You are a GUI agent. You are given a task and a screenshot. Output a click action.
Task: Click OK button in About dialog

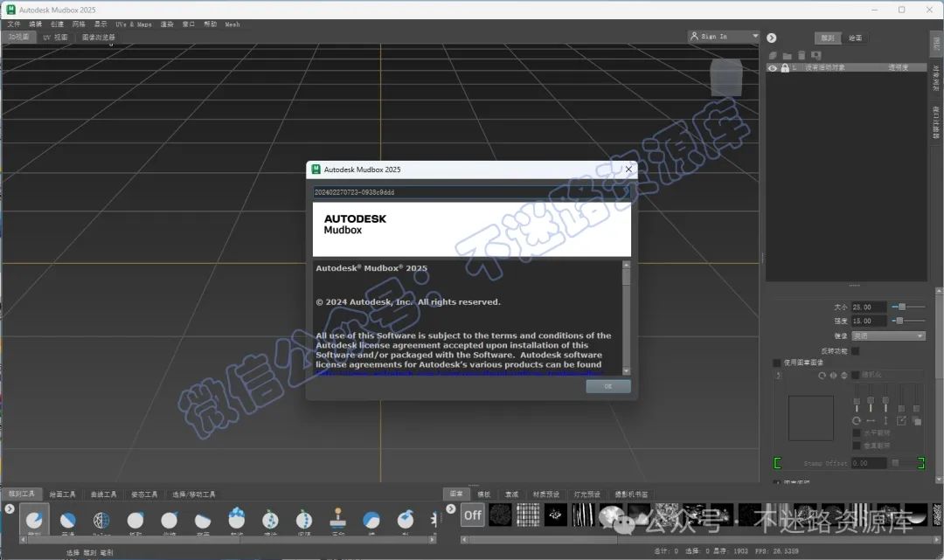coord(608,386)
